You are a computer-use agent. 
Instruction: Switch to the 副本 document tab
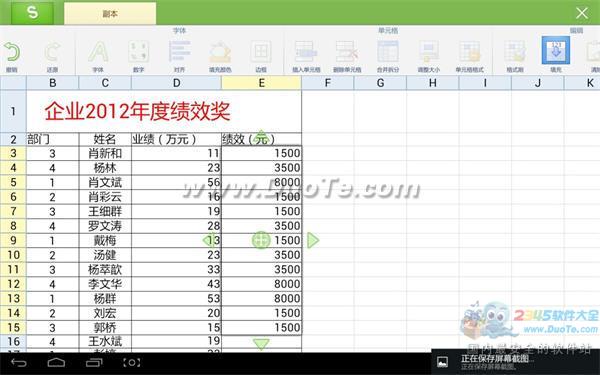[110, 13]
